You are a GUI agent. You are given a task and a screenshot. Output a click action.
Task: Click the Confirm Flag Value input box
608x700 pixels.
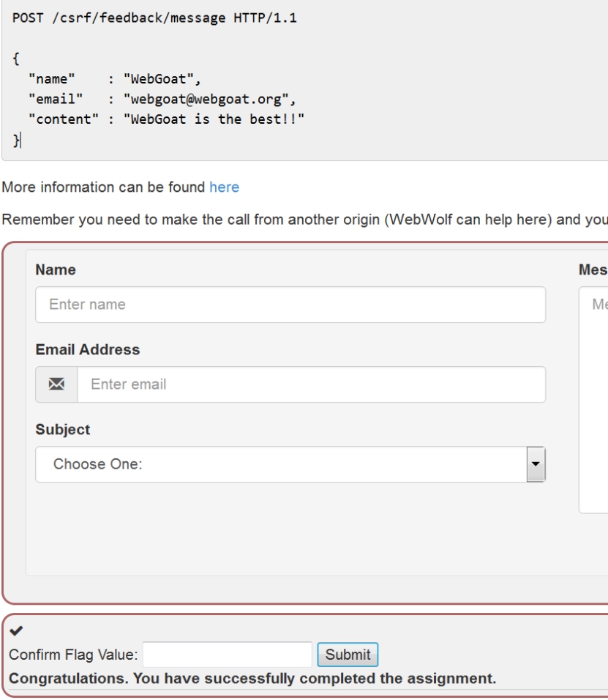point(227,655)
